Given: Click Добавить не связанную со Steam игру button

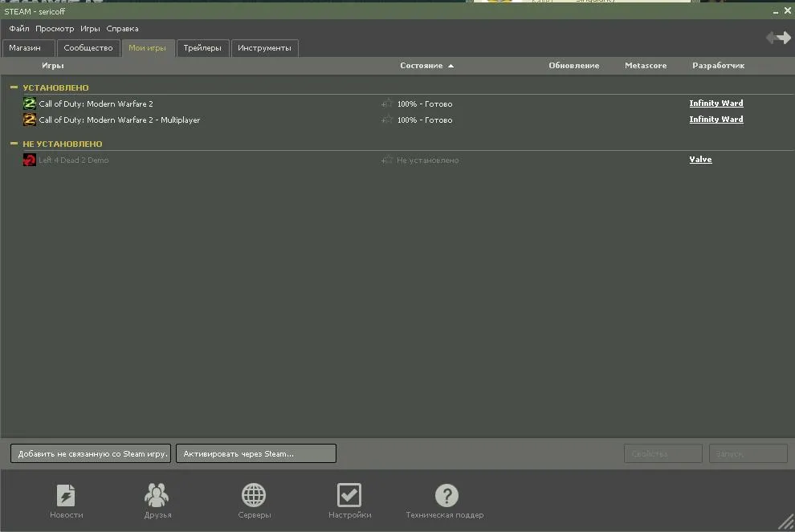Looking at the screenshot, I should point(91,453).
